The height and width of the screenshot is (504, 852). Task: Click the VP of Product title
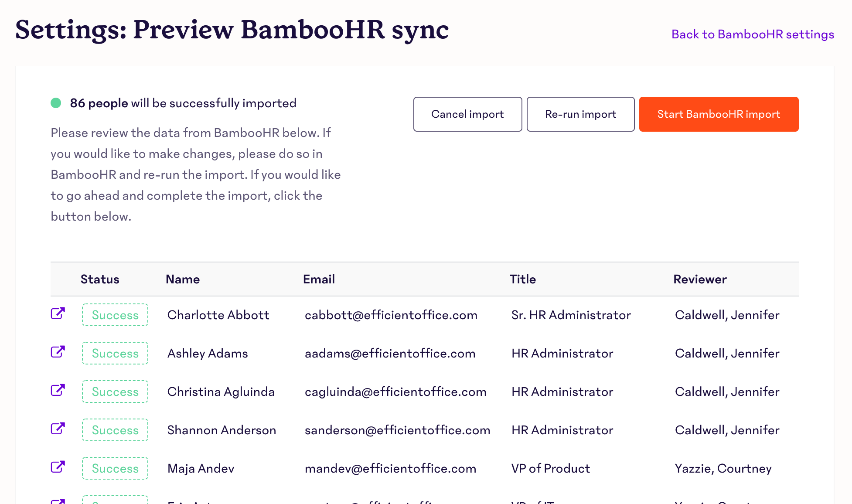click(x=550, y=468)
